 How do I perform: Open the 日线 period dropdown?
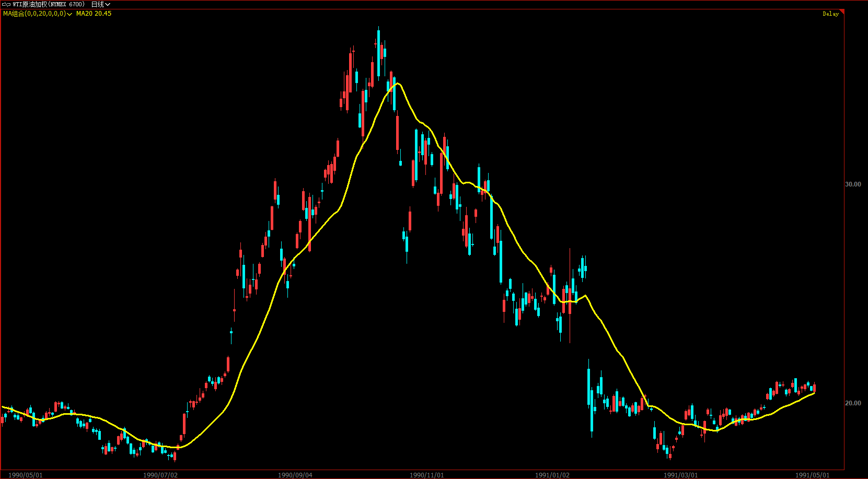pyautogui.click(x=101, y=5)
